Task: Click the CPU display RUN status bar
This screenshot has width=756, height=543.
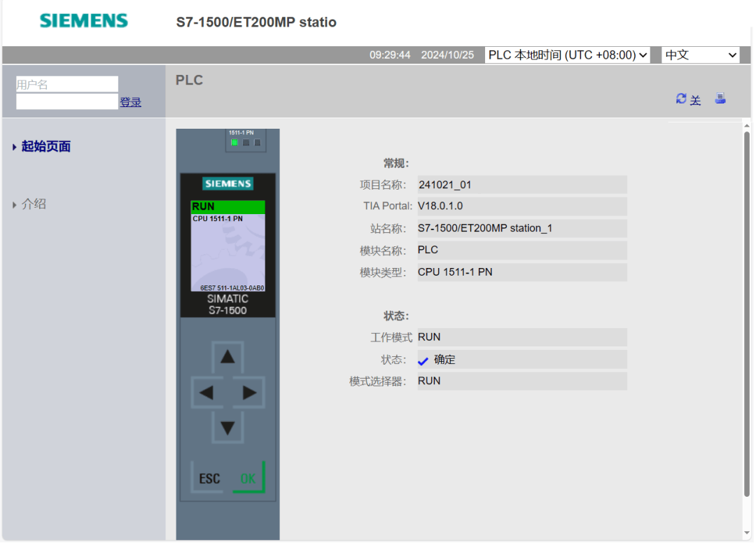Action: pyautogui.click(x=227, y=206)
